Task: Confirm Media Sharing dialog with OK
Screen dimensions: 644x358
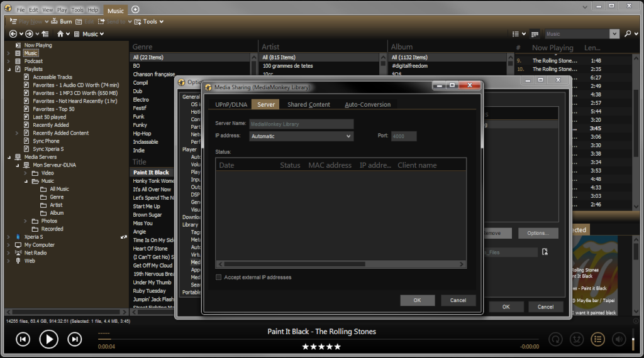Action: click(418, 300)
